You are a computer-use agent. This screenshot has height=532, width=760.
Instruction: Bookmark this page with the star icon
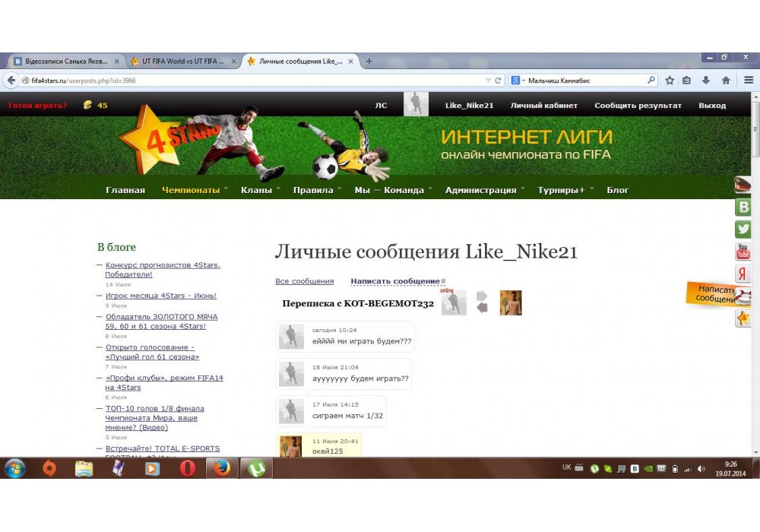pyautogui.click(x=670, y=80)
